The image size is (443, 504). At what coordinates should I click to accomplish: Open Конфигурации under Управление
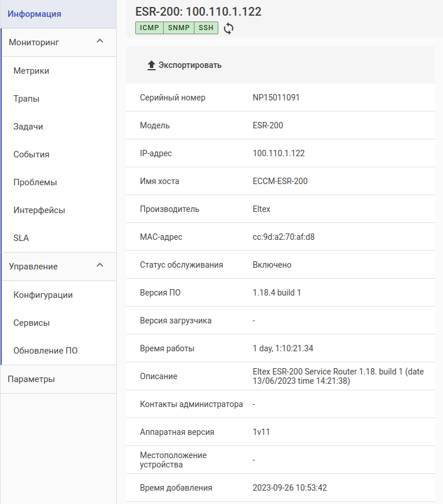pyautogui.click(x=43, y=295)
